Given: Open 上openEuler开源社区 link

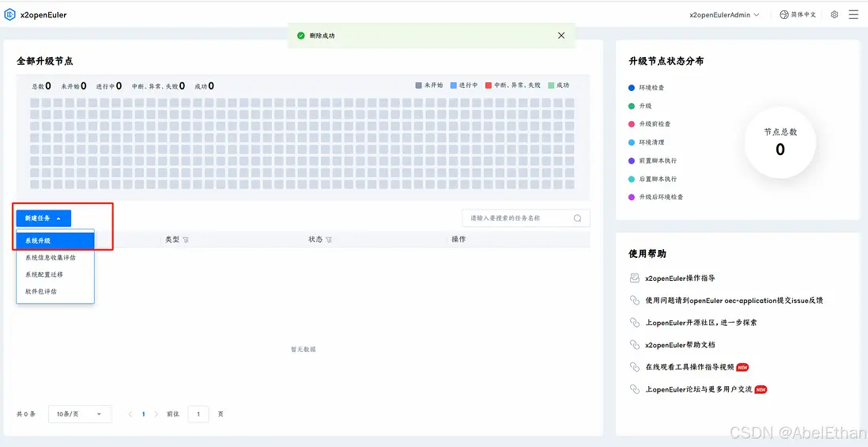Looking at the screenshot, I should tap(701, 322).
